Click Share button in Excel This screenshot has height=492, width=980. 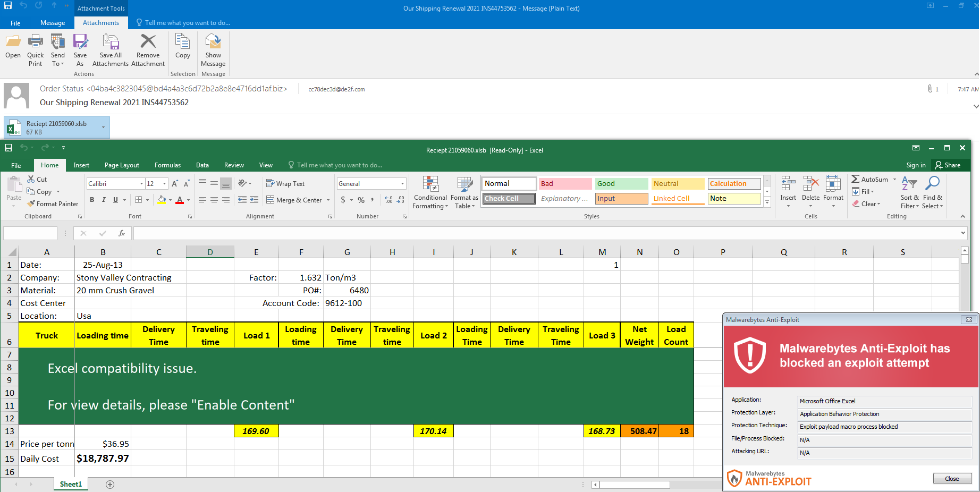[x=948, y=165]
